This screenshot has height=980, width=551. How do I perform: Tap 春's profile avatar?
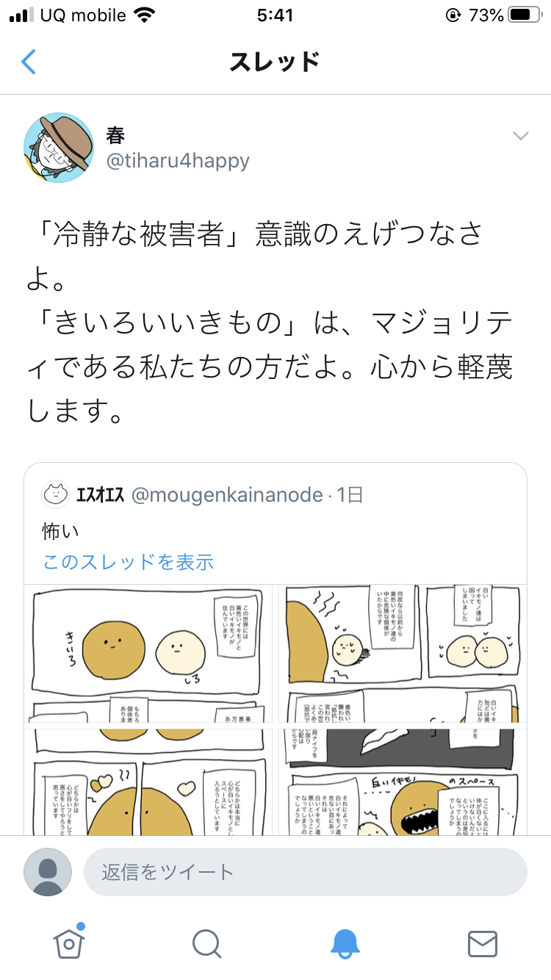click(59, 148)
